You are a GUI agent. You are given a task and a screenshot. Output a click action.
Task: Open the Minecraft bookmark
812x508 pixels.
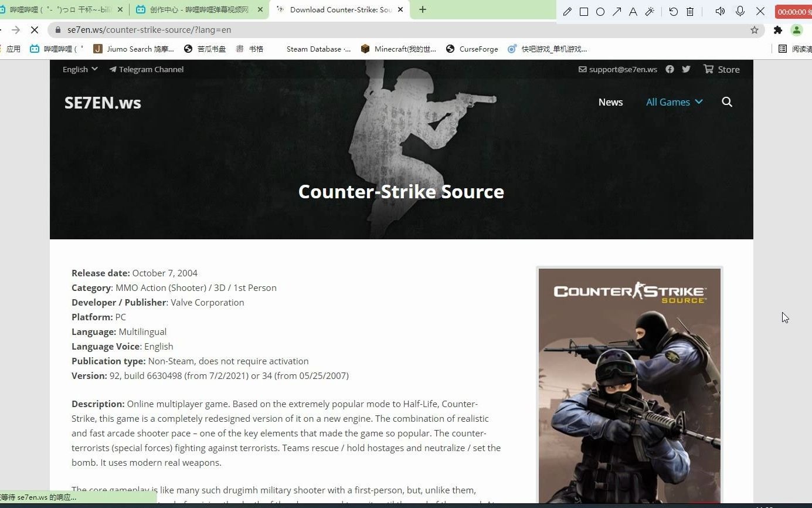(398, 49)
